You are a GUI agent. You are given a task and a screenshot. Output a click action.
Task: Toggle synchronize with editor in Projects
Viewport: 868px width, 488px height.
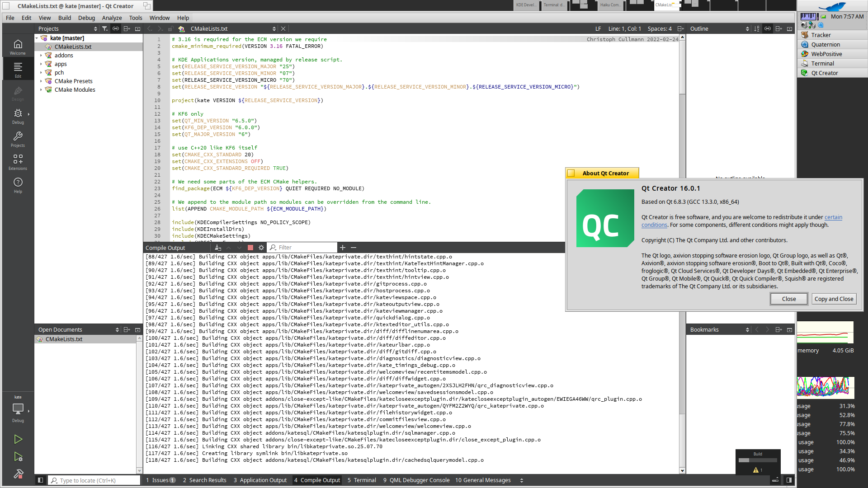[116, 29]
